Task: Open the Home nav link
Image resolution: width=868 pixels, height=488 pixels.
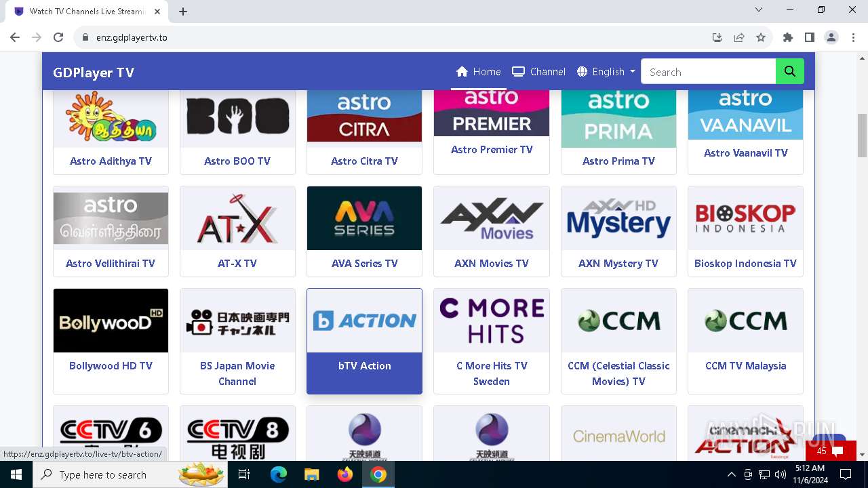Action: (x=479, y=72)
